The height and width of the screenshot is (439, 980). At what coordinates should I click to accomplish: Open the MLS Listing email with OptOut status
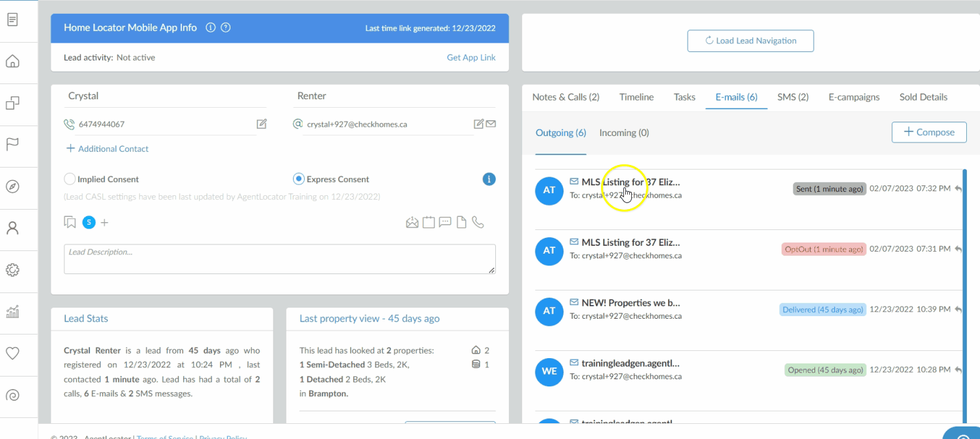pyautogui.click(x=631, y=243)
